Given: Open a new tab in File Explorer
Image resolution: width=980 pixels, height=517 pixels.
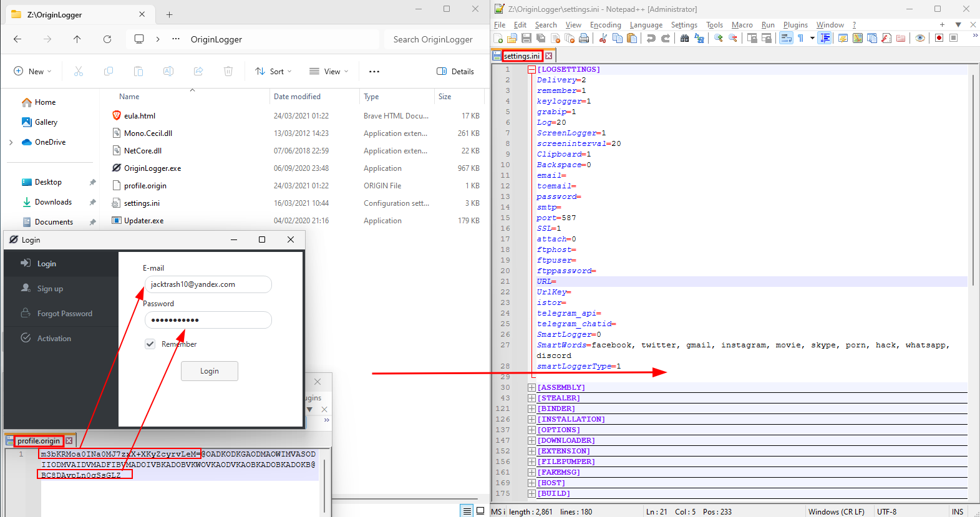Looking at the screenshot, I should (x=169, y=14).
